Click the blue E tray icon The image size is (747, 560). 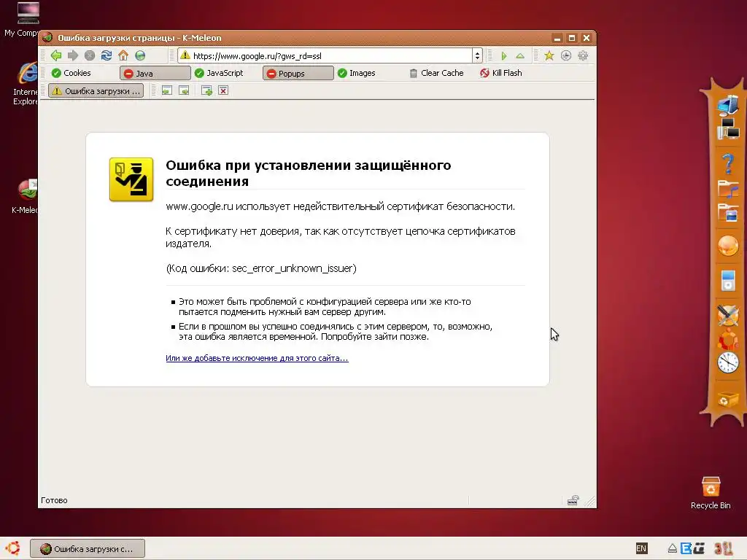686,548
